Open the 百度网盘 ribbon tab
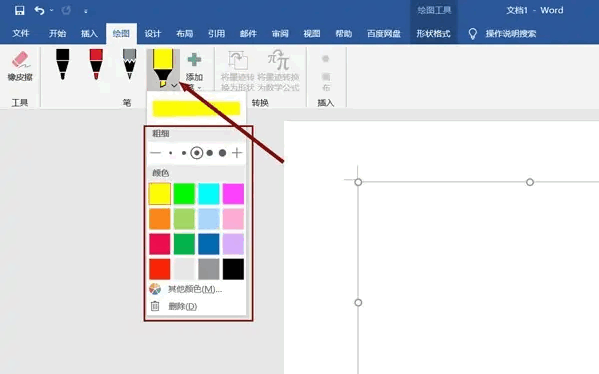599x374 pixels. (x=384, y=34)
